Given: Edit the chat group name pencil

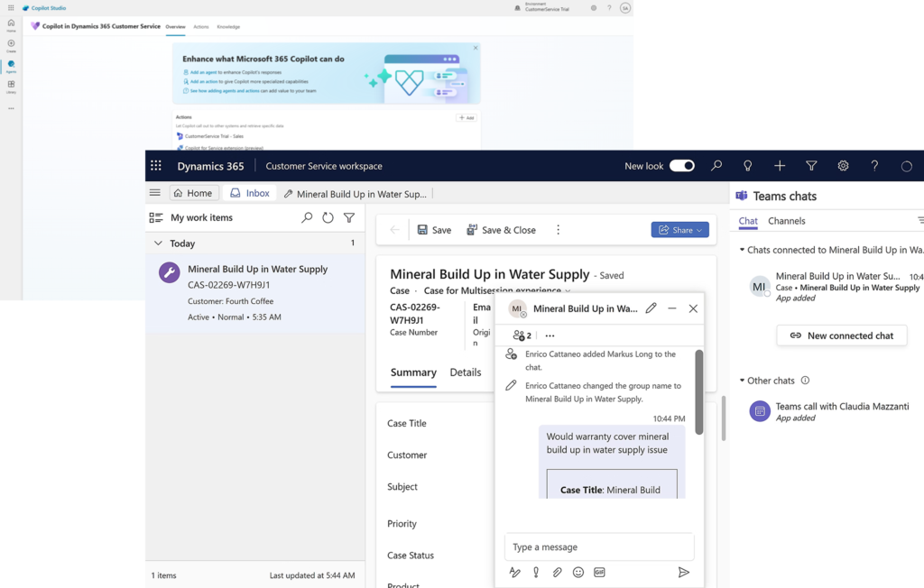Looking at the screenshot, I should point(651,308).
